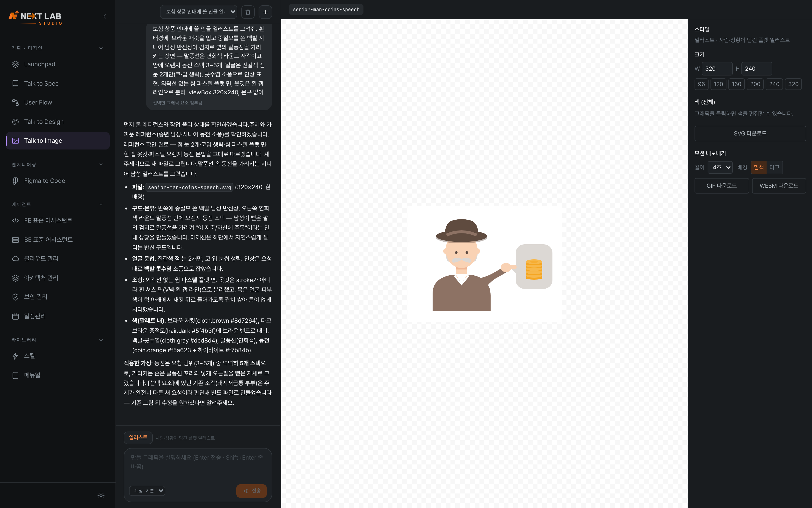This screenshot has height=508, width=812.
Task: Click the 일정관리 calendar icon
Action: point(15,316)
